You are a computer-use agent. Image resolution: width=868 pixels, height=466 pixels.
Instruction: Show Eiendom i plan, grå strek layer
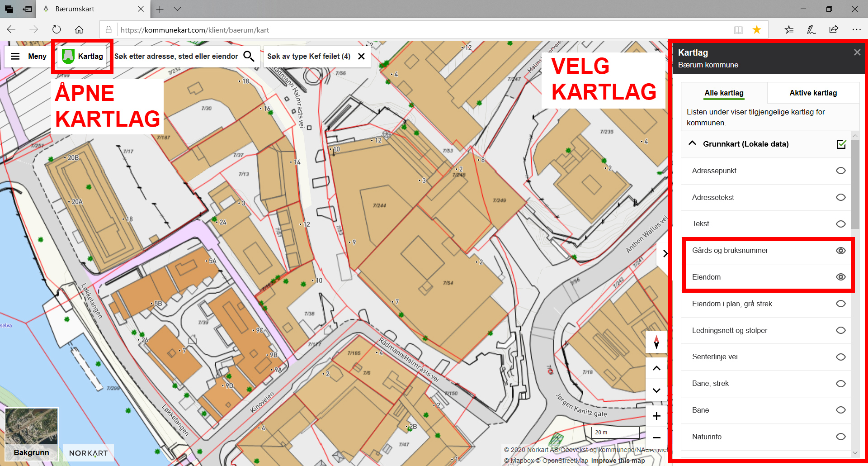[840, 304]
